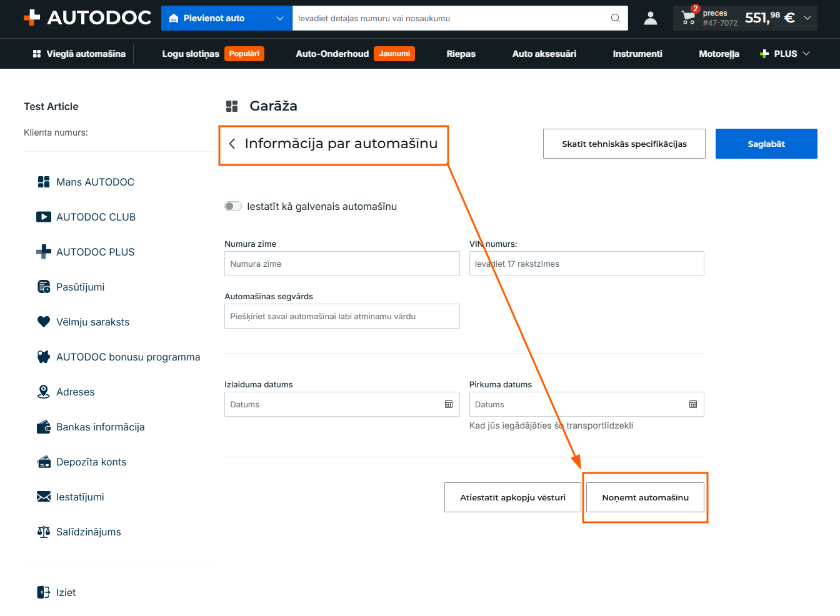Open the AUTODOC PLUS sidebar link
The height and width of the screenshot is (616, 840).
click(x=95, y=252)
